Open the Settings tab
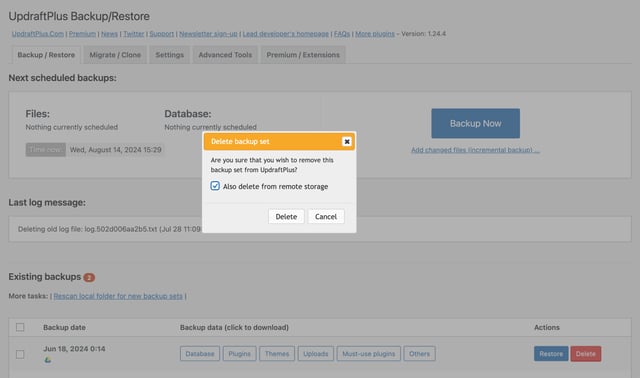 click(169, 55)
